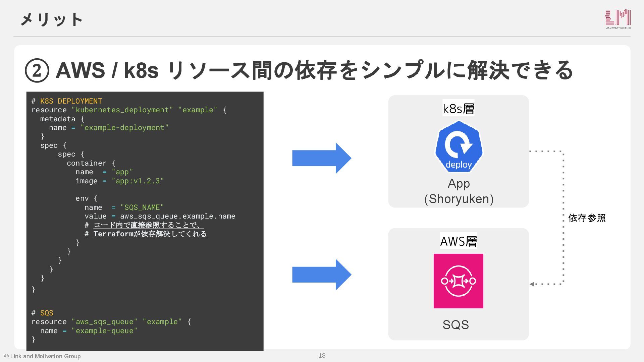Click the "example-queue" name value

pyautogui.click(x=104, y=331)
